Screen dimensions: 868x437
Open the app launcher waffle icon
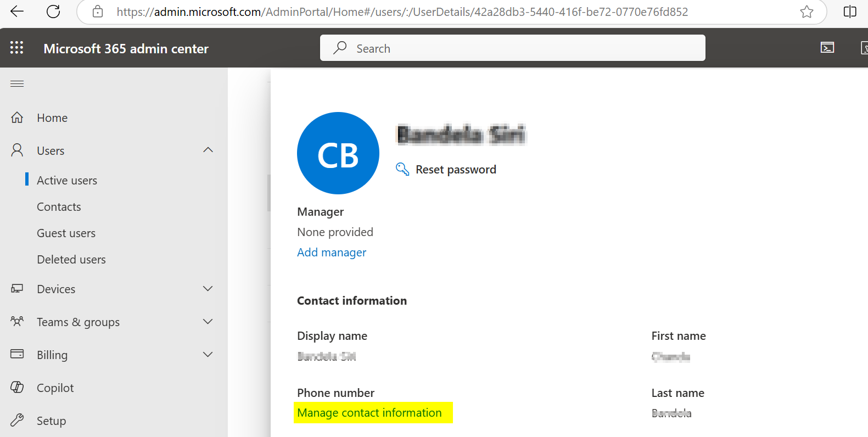(x=17, y=48)
